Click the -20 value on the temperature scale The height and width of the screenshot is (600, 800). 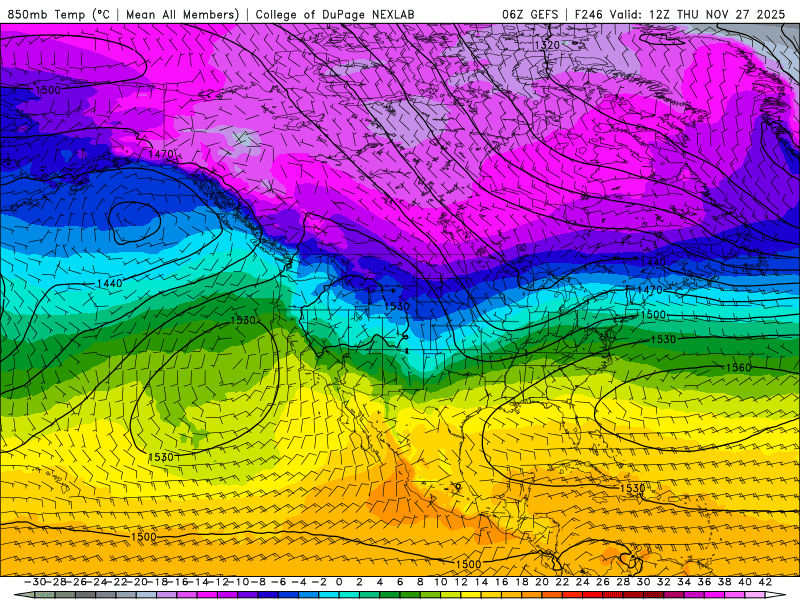(x=138, y=582)
